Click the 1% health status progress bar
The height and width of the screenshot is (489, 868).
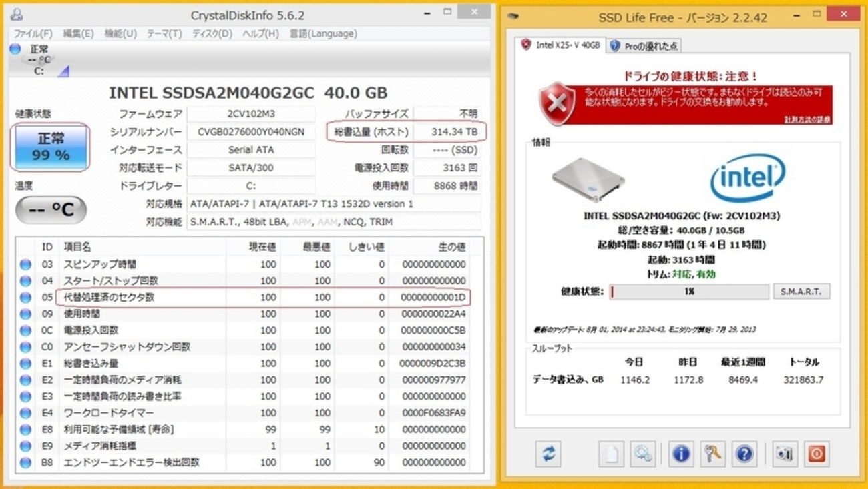pyautogui.click(x=688, y=292)
